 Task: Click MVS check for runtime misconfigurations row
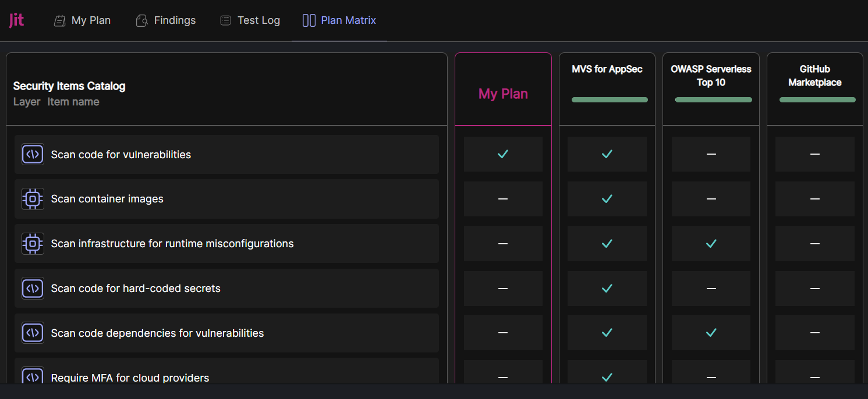point(607,244)
